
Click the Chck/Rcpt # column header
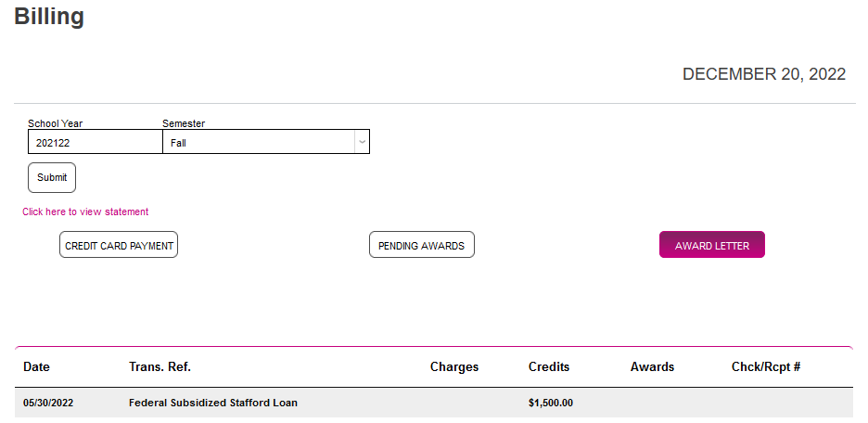[x=766, y=366]
